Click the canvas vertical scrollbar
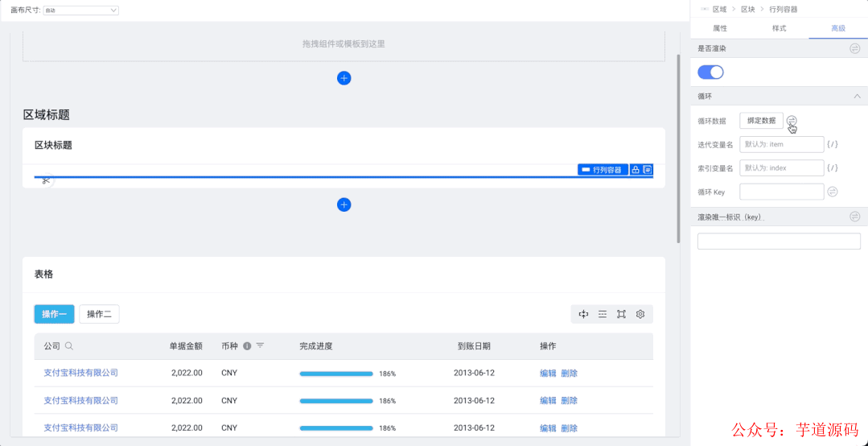Image resolution: width=868 pixels, height=446 pixels. click(x=679, y=148)
